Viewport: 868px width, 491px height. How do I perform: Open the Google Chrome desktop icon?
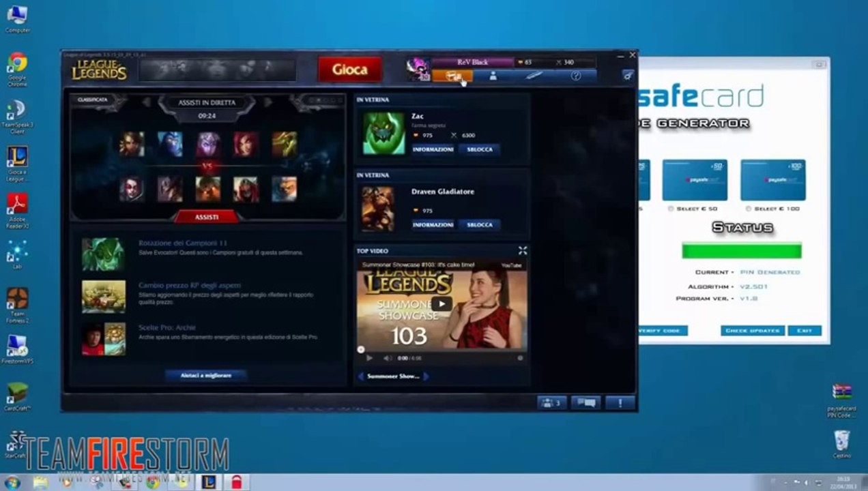click(x=17, y=70)
